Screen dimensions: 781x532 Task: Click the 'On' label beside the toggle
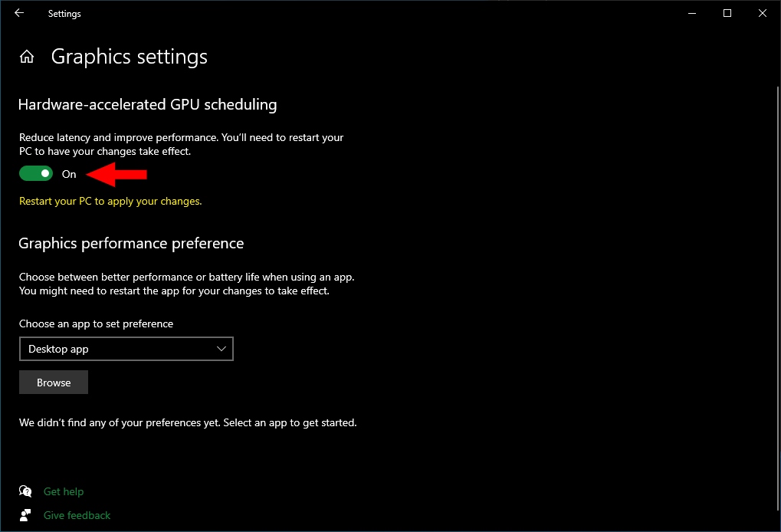pos(69,174)
